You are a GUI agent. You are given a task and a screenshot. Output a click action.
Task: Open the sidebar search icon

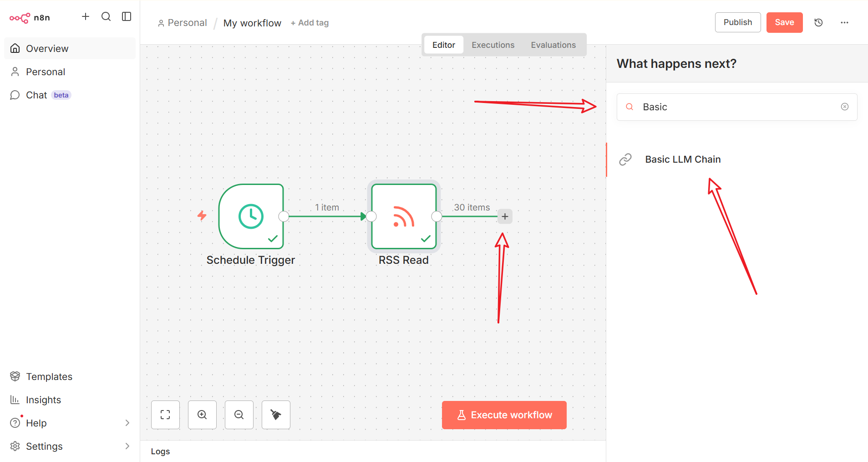[106, 17]
